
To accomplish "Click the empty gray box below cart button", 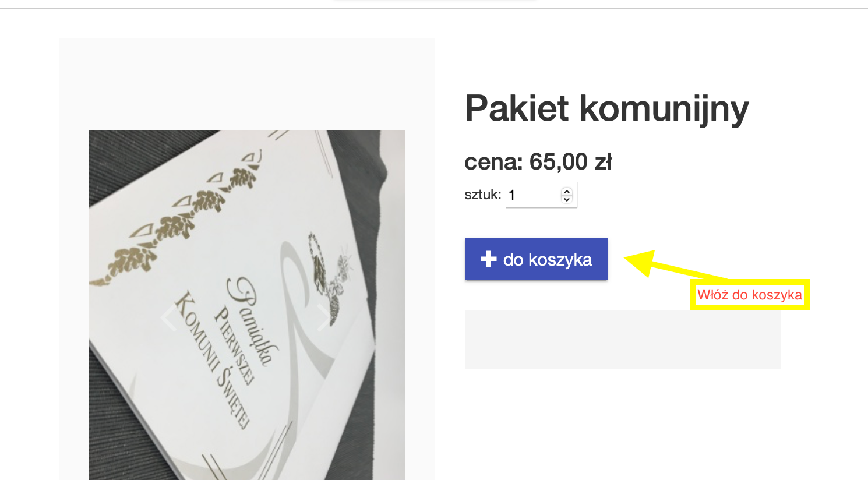I will [623, 340].
